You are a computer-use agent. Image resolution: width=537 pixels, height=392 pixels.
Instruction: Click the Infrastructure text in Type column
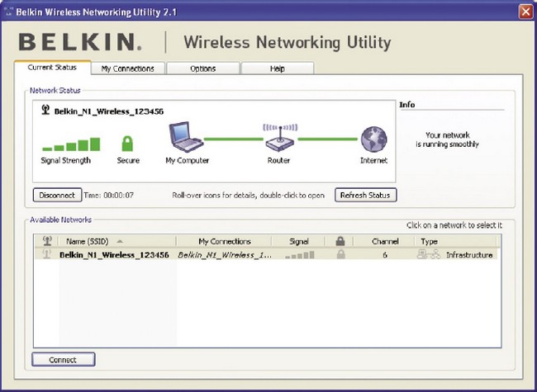(469, 255)
